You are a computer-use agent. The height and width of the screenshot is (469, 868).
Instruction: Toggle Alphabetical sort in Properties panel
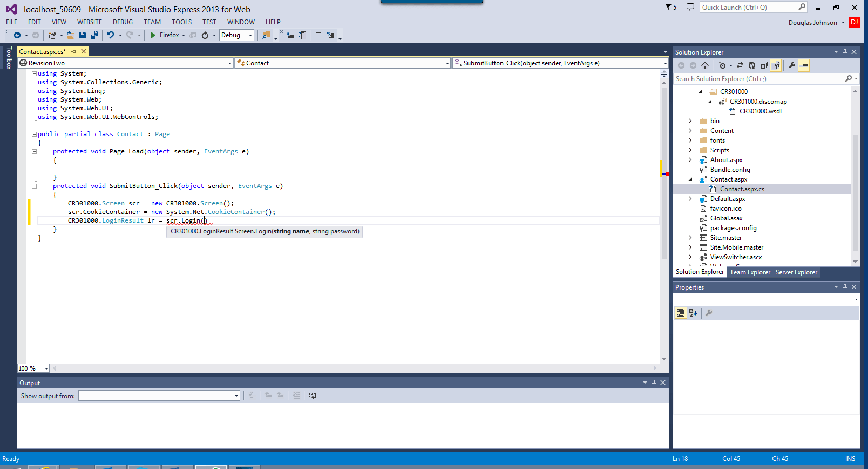coord(693,313)
